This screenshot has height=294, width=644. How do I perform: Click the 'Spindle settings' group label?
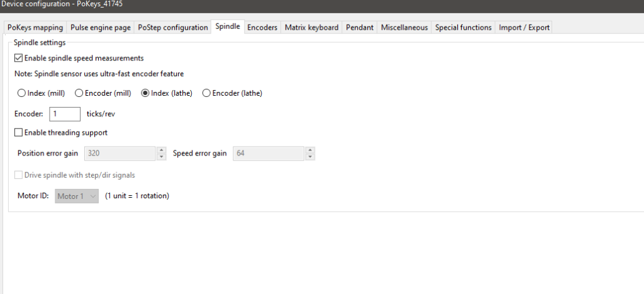click(40, 42)
